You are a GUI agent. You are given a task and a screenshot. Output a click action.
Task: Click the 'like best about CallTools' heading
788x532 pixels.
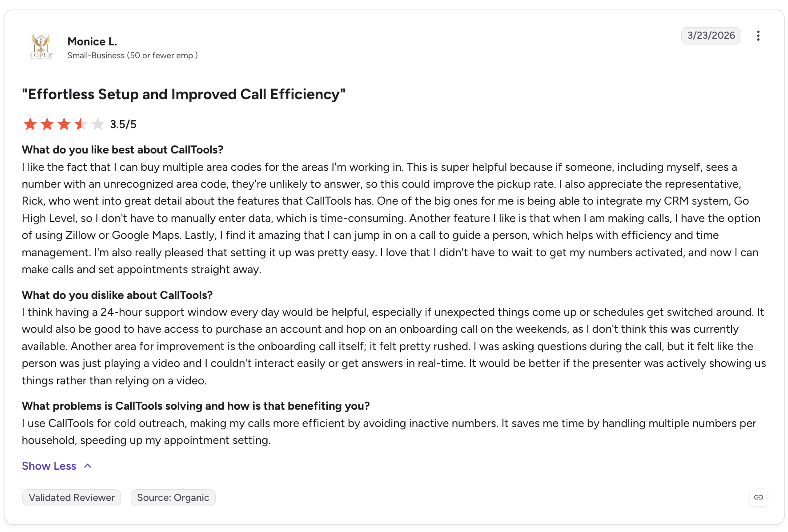point(122,149)
